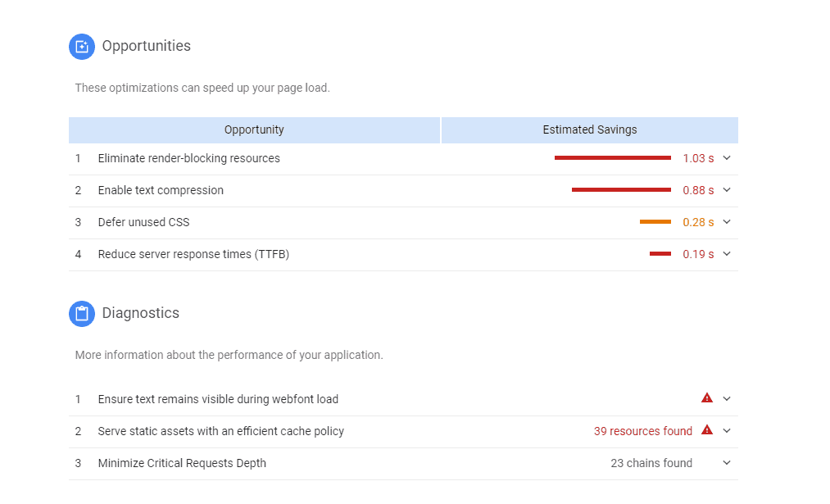This screenshot has height=504, width=830.
Task: Click the cache policy warning triangle icon
Action: click(707, 430)
